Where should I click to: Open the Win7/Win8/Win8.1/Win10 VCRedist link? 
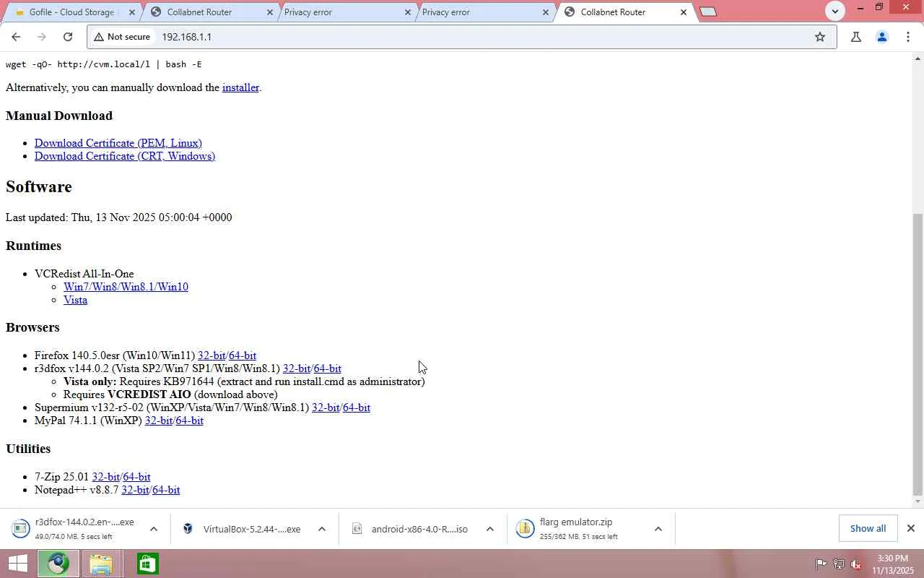126,287
